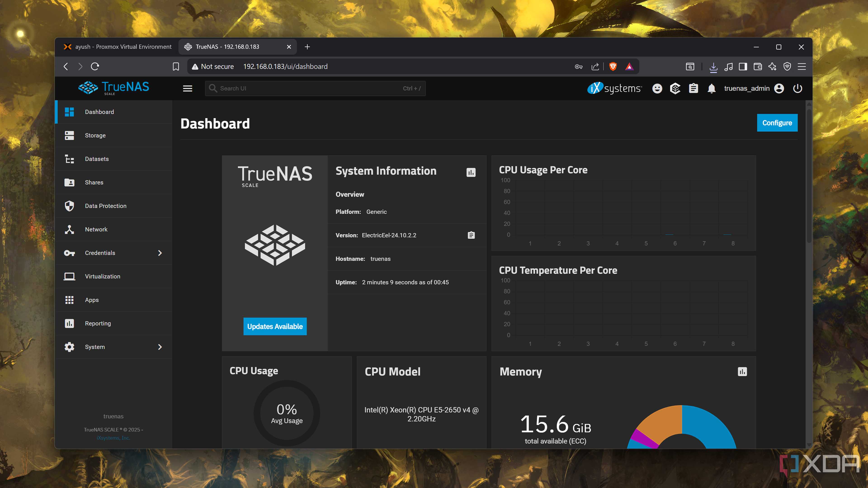Focus the Search UI field
This screenshot has width=868, height=488.
pyautogui.click(x=315, y=88)
